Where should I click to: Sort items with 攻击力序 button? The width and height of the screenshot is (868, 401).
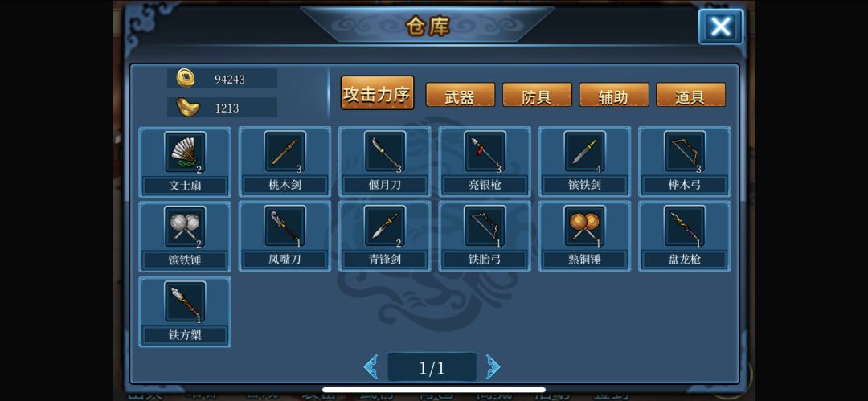click(x=378, y=93)
